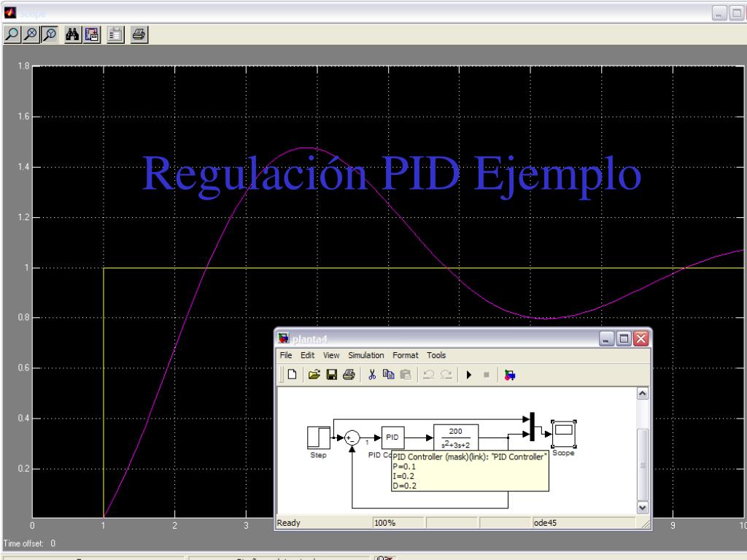This screenshot has width=747, height=560.
Task: Click the Redo arrow icon
Action: (446, 375)
